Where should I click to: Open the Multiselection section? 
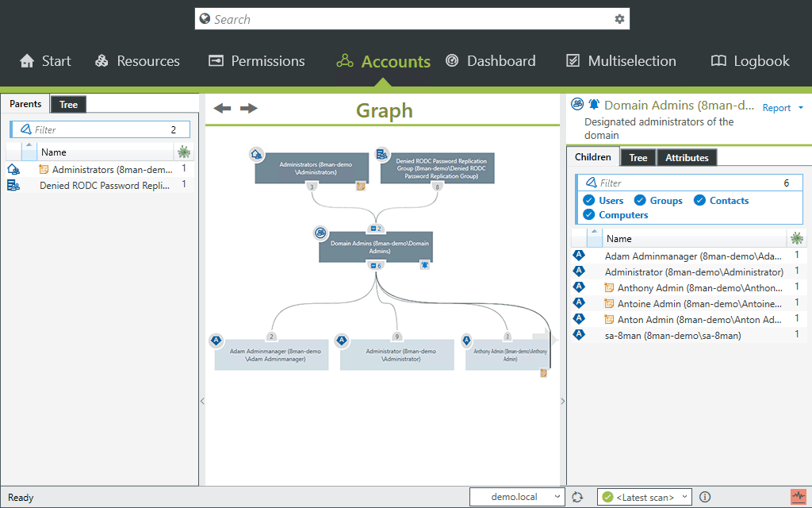coord(621,61)
